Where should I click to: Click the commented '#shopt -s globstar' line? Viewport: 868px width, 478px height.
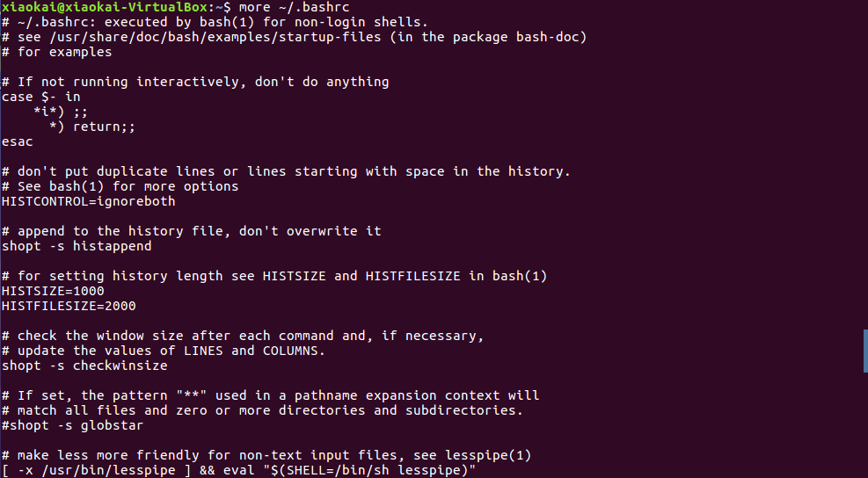coord(72,425)
